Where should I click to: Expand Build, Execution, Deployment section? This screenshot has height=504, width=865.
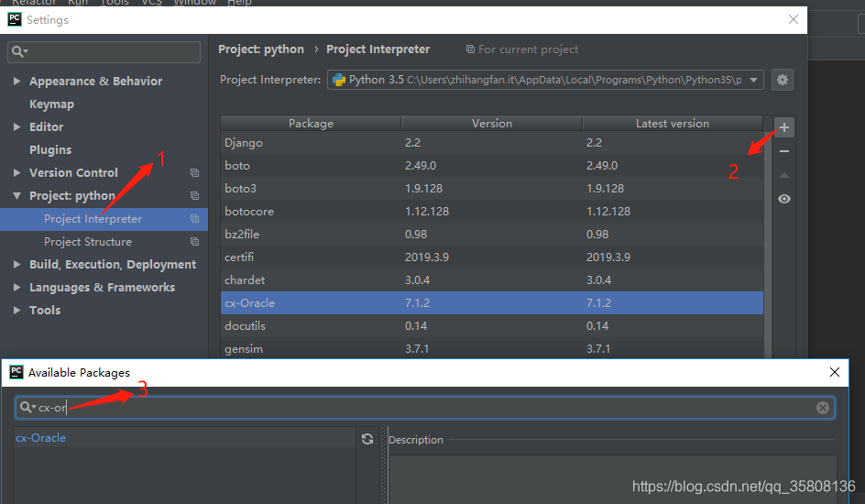[17, 265]
